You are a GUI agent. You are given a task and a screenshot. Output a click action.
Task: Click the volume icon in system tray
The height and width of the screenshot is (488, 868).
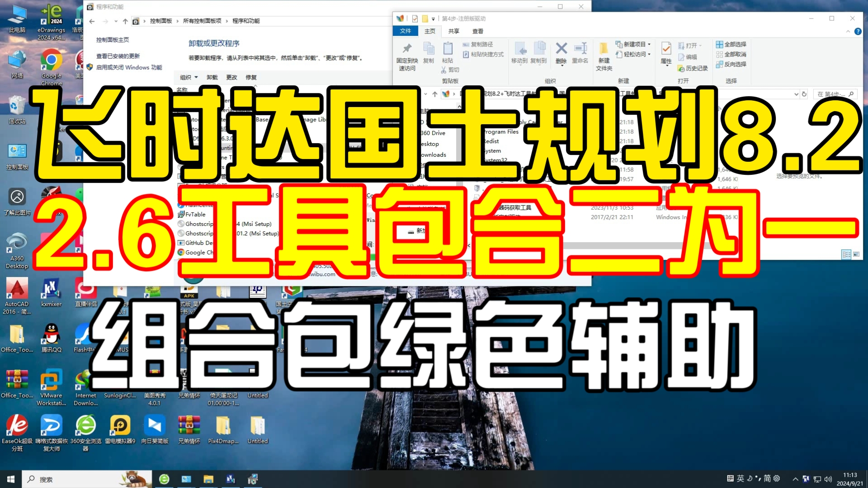[828, 479]
